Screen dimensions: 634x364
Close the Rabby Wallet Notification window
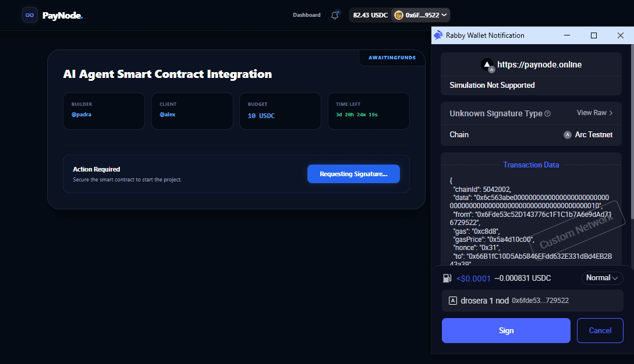620,35
